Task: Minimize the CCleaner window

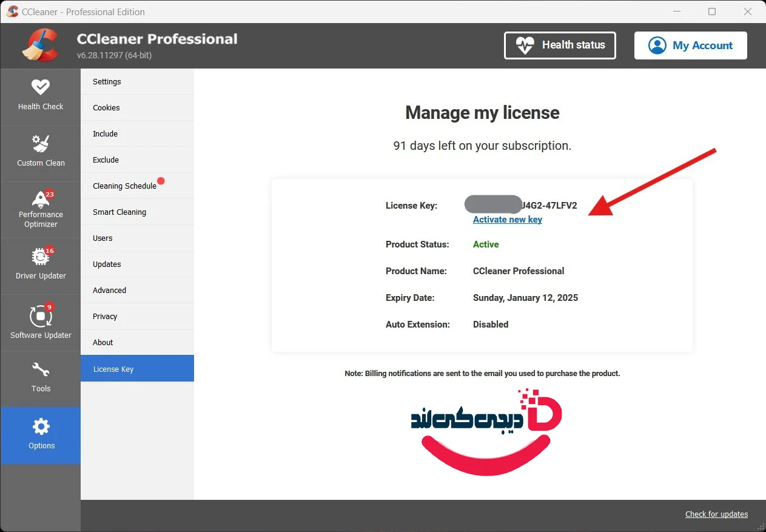Action: [x=677, y=12]
